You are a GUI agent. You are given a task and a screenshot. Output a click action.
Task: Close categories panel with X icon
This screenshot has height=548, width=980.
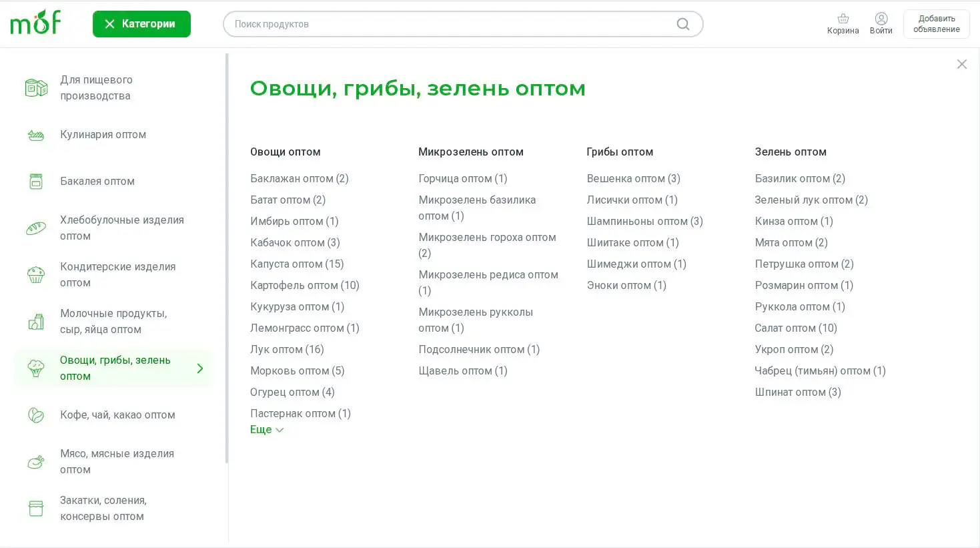click(x=961, y=64)
